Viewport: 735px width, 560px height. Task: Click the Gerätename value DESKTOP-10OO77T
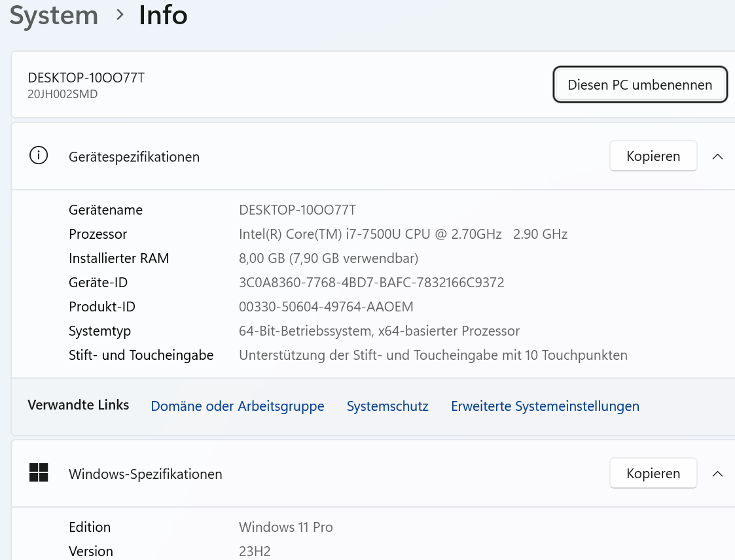pyautogui.click(x=298, y=209)
